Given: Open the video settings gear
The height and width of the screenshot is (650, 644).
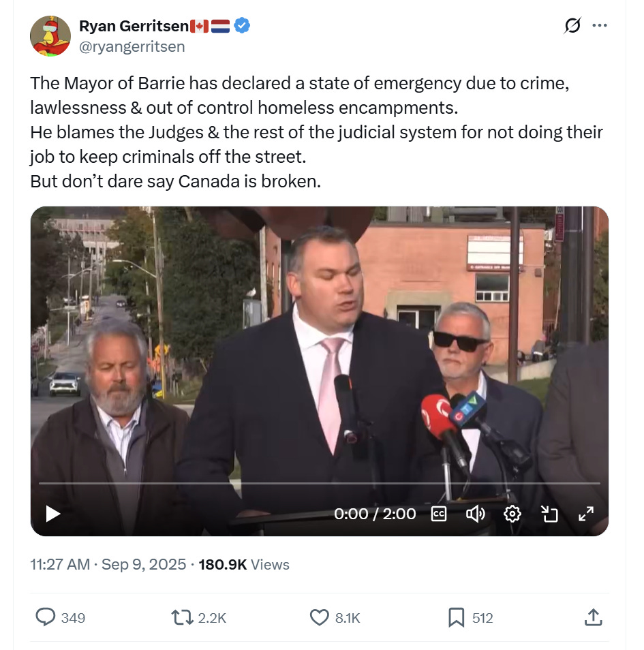Looking at the screenshot, I should coord(512,514).
